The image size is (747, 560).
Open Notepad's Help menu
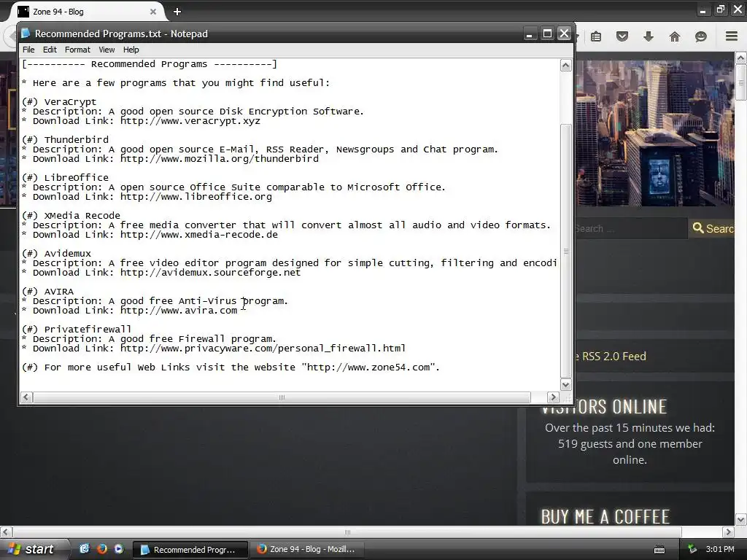pyautogui.click(x=131, y=50)
